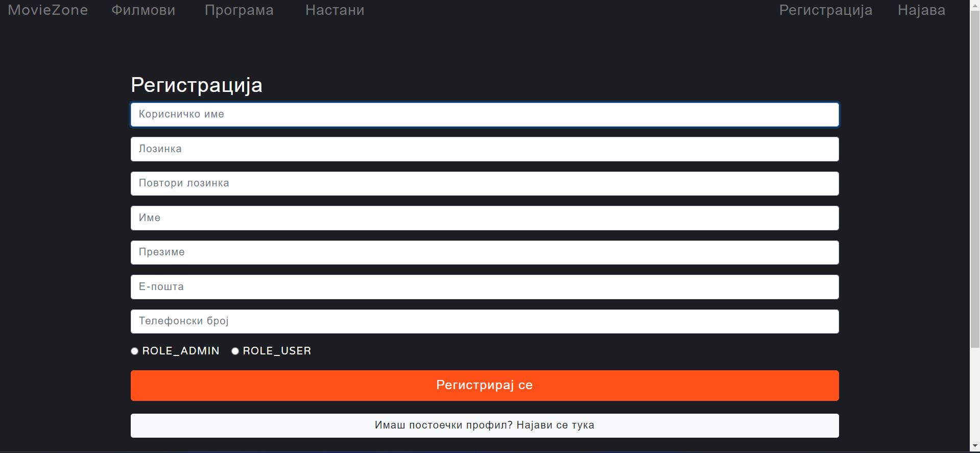Image resolution: width=980 pixels, height=453 pixels.
Task: Select the Повтори лозинка field
Action: (484, 183)
